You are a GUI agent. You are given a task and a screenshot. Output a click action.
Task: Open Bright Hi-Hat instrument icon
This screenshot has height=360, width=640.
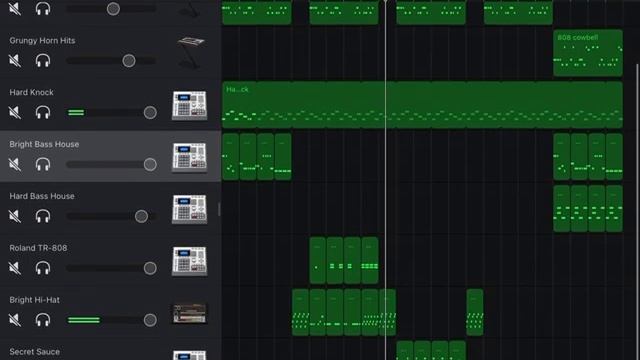click(189, 313)
